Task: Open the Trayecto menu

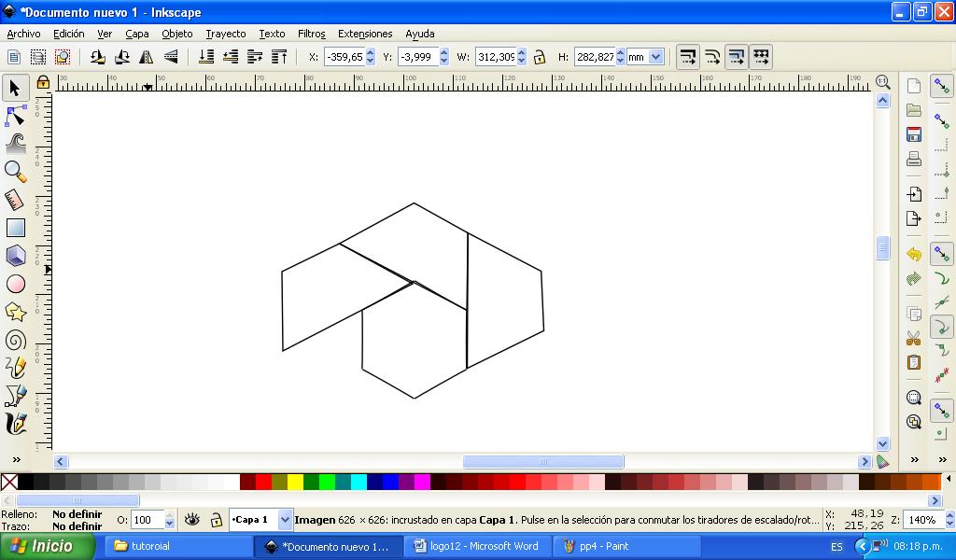Action: pos(226,35)
